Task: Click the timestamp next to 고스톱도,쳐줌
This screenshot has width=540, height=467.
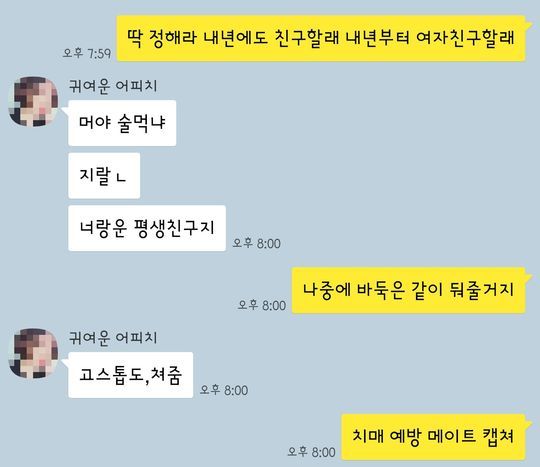Action: point(224,390)
